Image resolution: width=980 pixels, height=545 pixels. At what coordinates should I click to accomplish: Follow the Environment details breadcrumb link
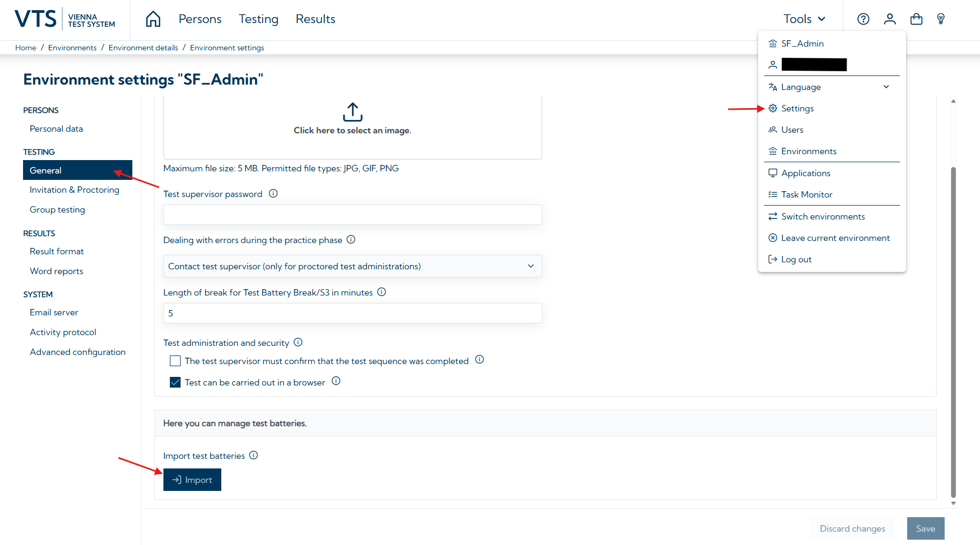143,48
